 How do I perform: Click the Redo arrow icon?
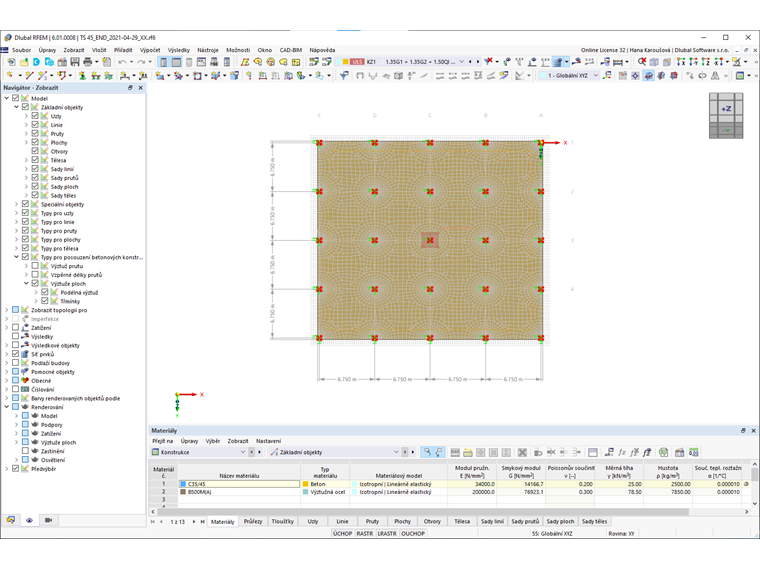coord(141,62)
